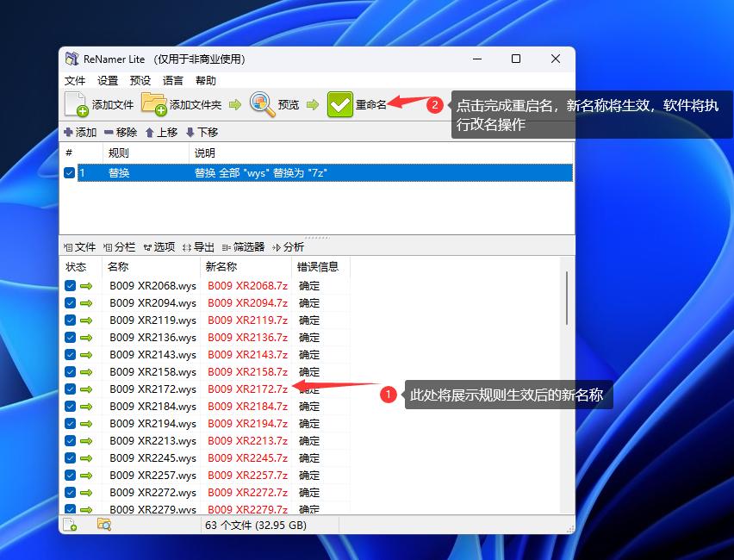Select file name B009 XR2119.wys
Screen dimensions: 734x560
152,320
